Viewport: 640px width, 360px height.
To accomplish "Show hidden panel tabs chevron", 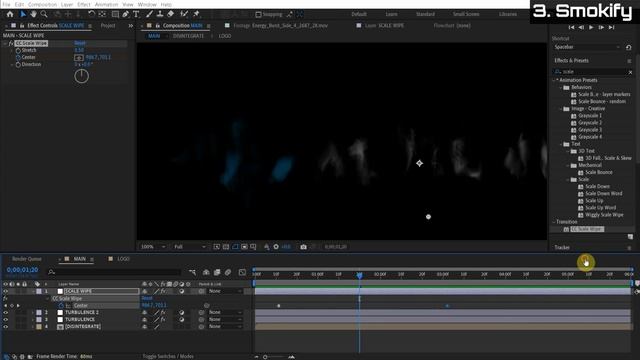I will (x=131, y=26).
